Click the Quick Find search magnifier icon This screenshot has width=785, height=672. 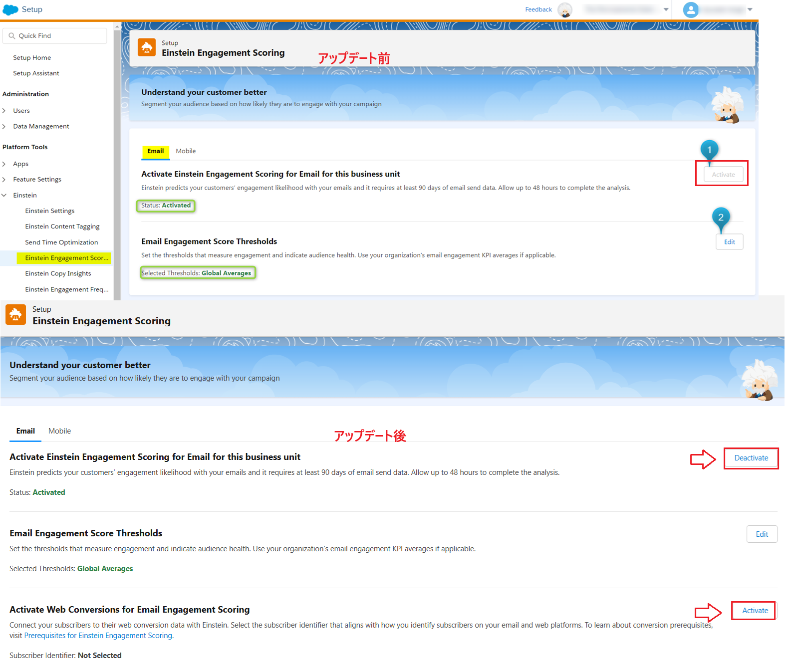(x=12, y=36)
